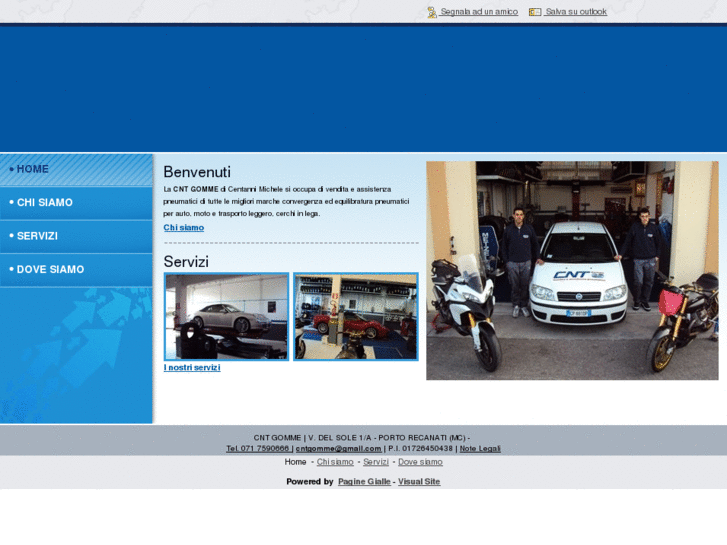Click the large photo of the CNT car
This screenshot has height=545, width=727.
coord(572,271)
